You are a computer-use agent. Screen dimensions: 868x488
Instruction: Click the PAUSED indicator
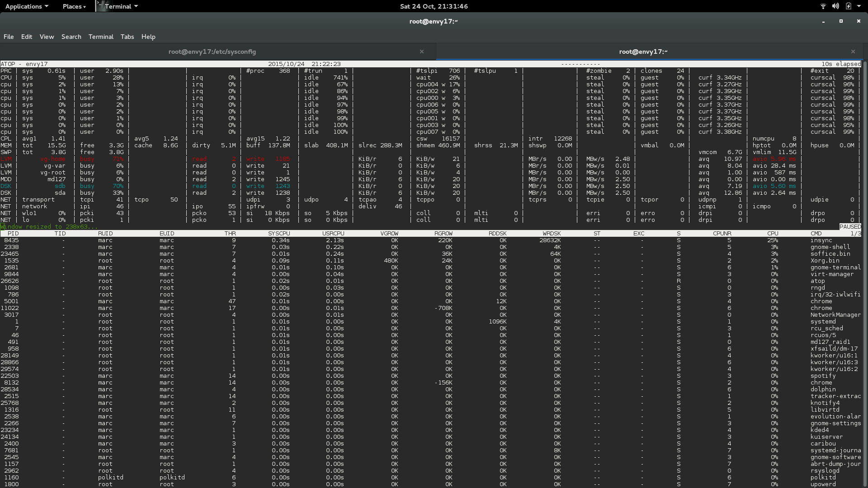850,227
